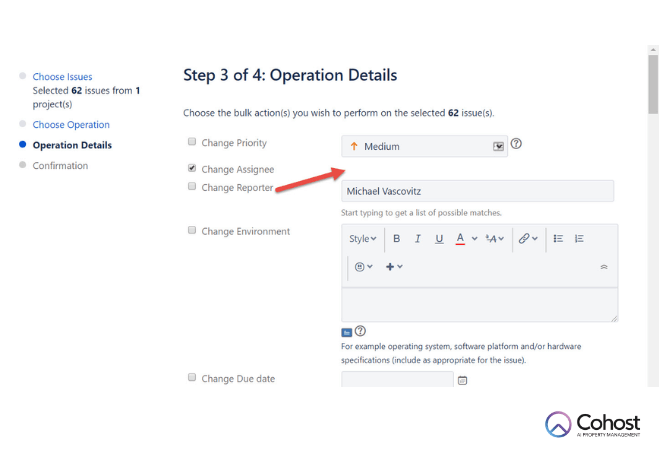This screenshot has width=659, height=450.
Task: Click the Michael Vascovitz assignee field
Action: pos(477,191)
